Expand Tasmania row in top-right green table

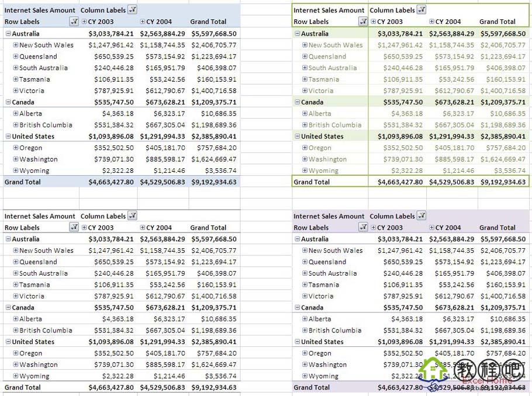[x=305, y=79]
